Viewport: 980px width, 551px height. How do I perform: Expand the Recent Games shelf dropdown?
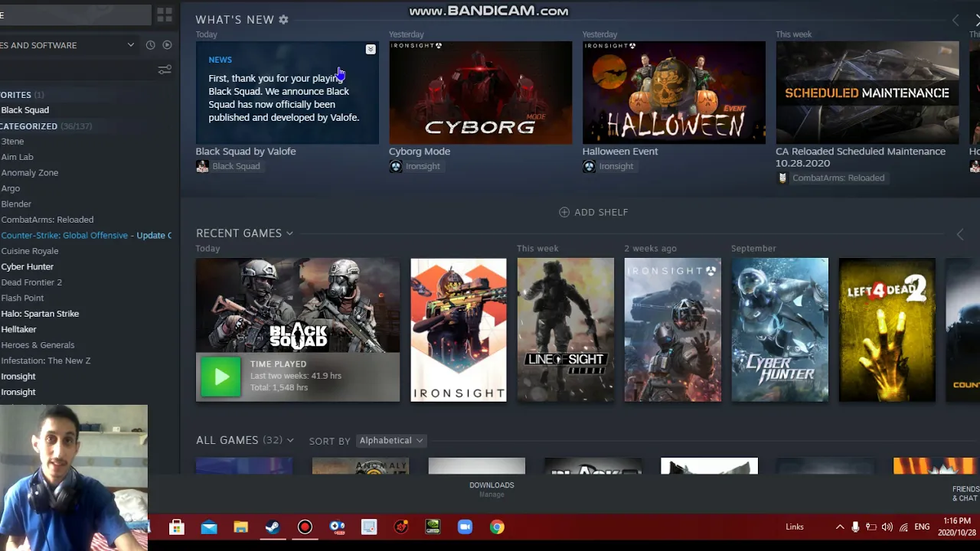pos(289,233)
